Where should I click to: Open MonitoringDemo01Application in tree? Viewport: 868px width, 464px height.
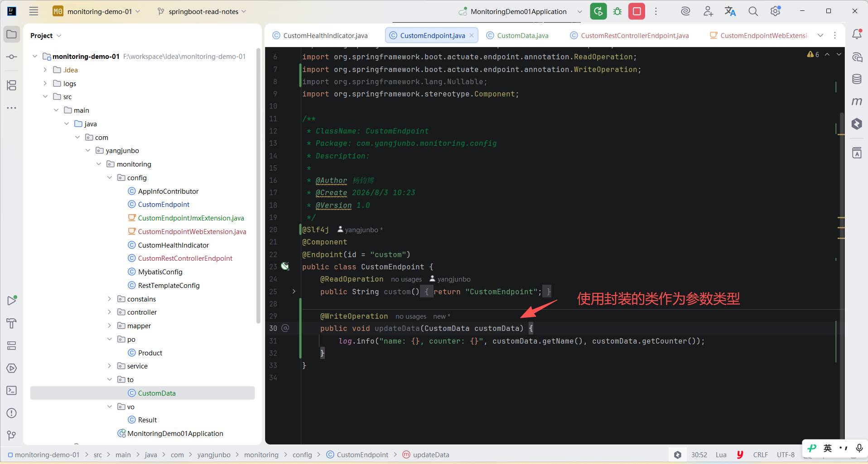(175, 433)
